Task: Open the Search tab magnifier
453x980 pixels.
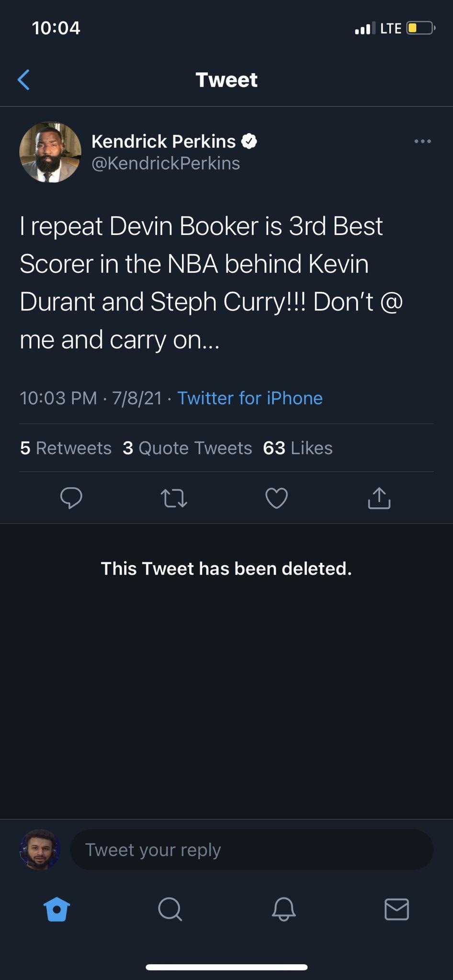Action: point(170,909)
